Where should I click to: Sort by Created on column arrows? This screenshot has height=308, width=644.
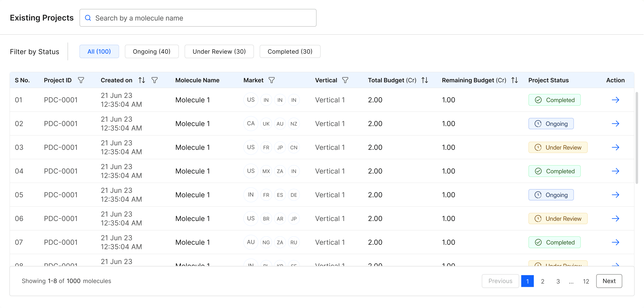[142, 80]
